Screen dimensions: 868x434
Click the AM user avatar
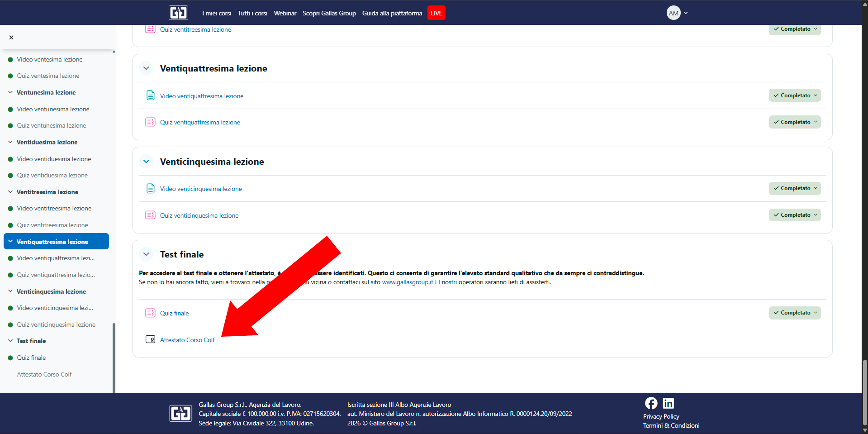674,13
